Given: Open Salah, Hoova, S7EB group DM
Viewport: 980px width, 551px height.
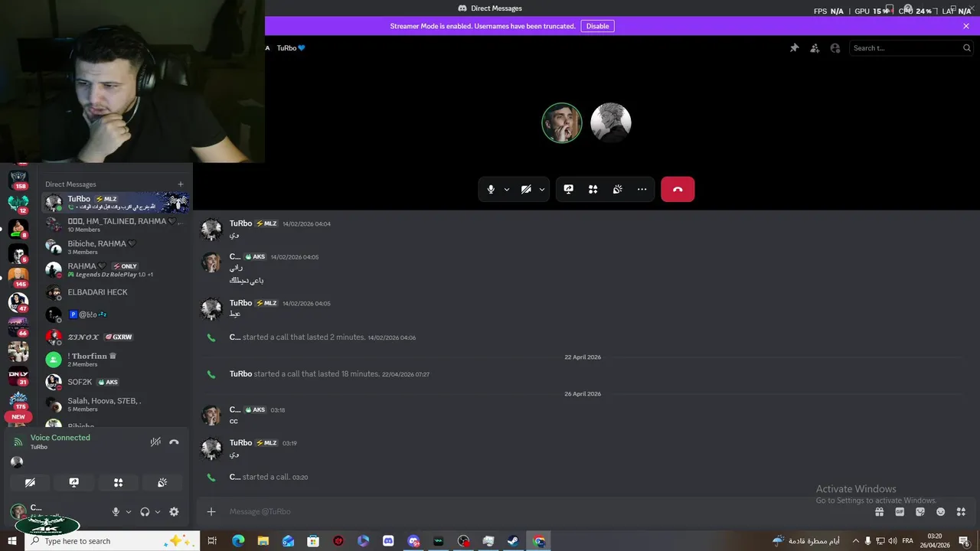Looking at the screenshot, I should (x=116, y=404).
